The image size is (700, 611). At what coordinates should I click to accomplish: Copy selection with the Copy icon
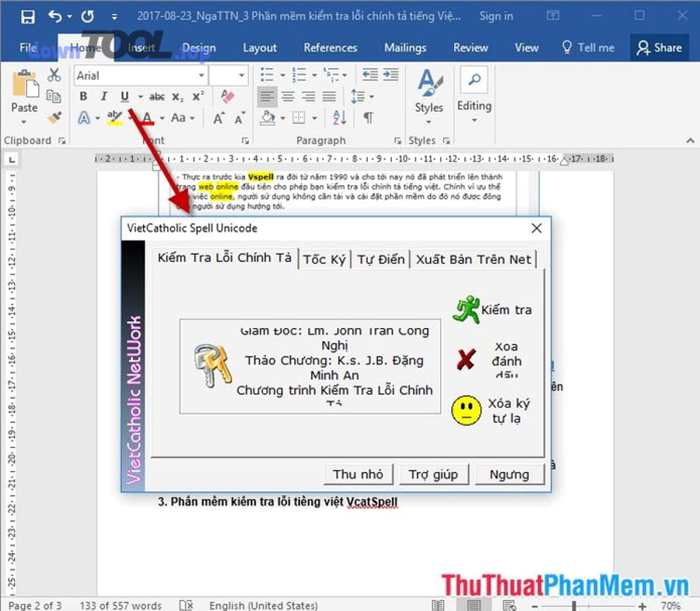[x=54, y=96]
